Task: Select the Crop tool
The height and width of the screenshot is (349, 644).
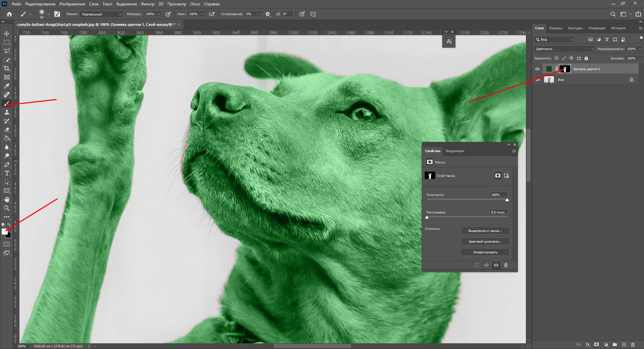Action: tap(7, 68)
